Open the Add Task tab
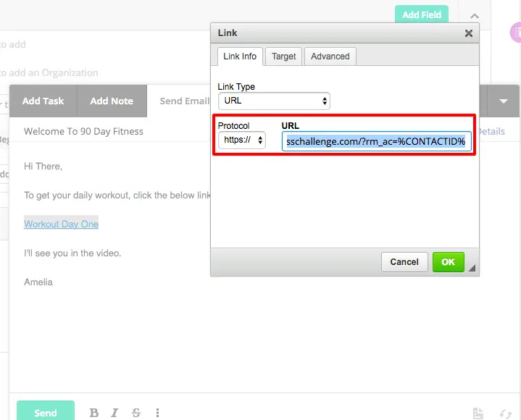The height and width of the screenshot is (420, 521). 43,101
